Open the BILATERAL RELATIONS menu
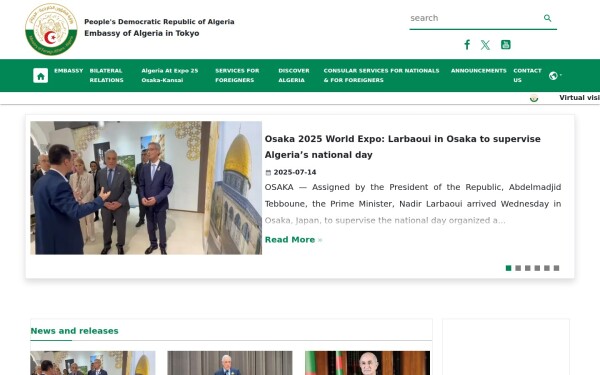 106,75
